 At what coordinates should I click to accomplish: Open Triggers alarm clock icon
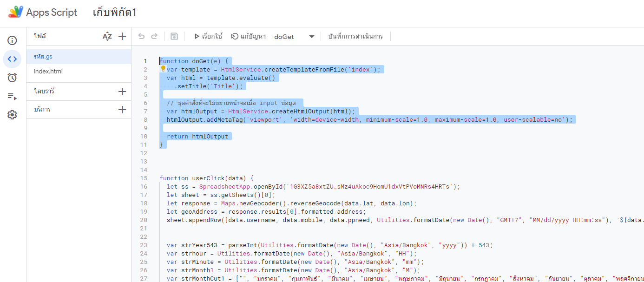tap(12, 78)
